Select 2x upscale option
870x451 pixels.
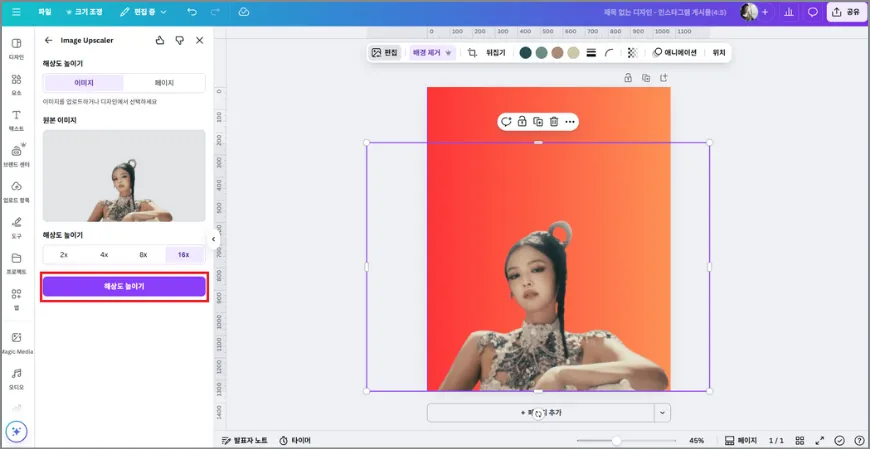tap(64, 255)
